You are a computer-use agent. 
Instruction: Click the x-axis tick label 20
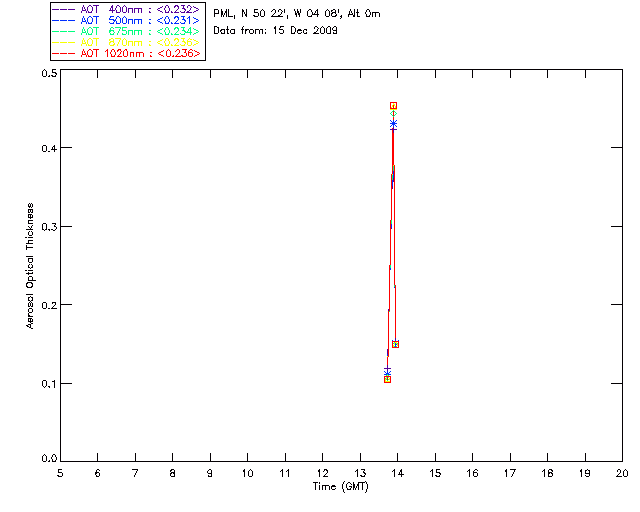coord(622,473)
